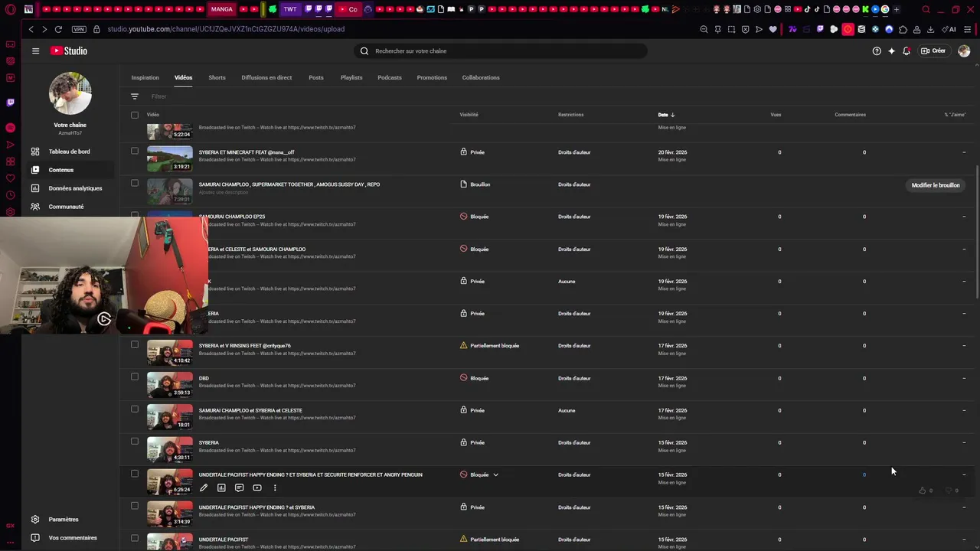Open the YouTube Studio hamburger menu
Screen dimensions: 980x551
point(35,51)
